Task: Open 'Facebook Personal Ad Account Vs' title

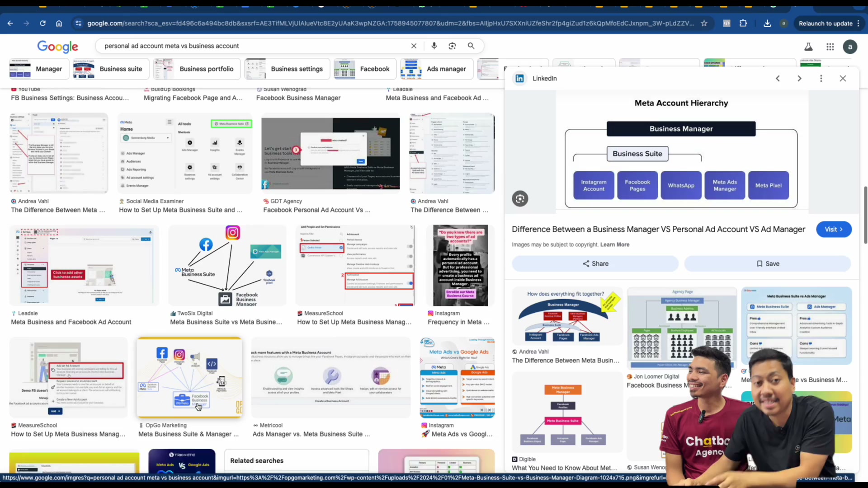Action: 316,210
